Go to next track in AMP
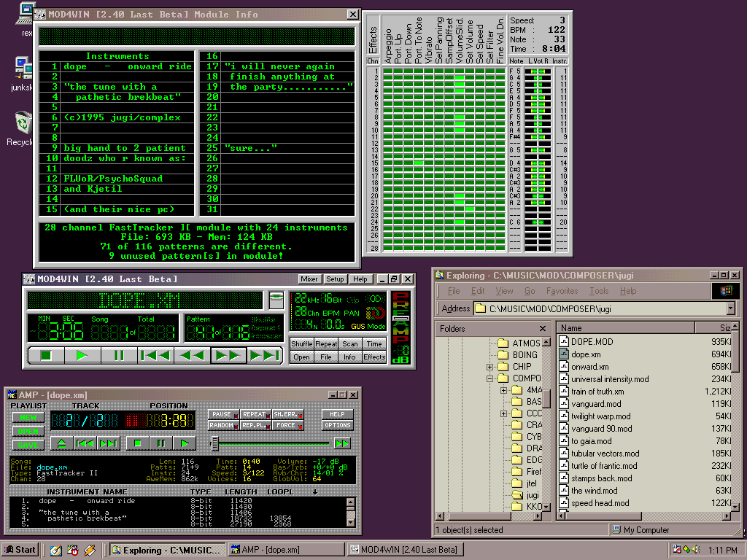Image resolution: width=747 pixels, height=560 pixels. pos(108,443)
